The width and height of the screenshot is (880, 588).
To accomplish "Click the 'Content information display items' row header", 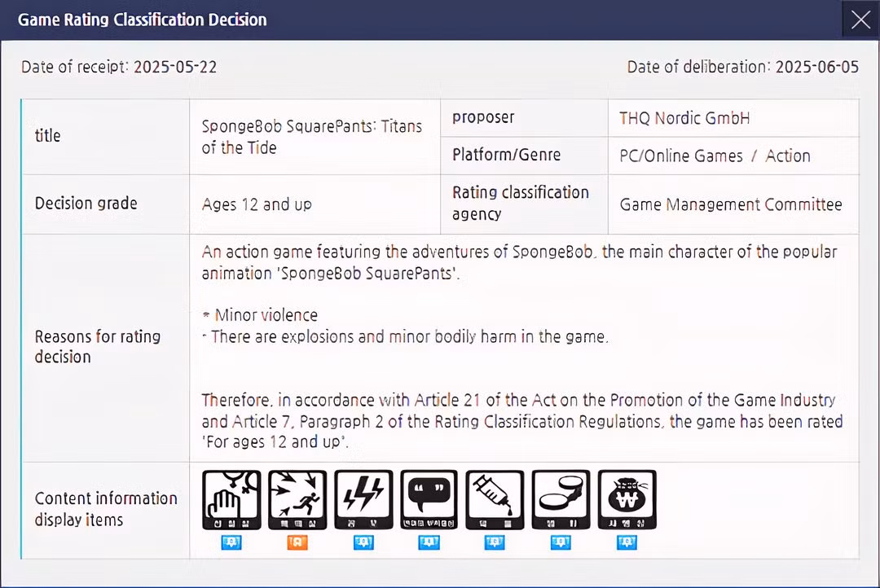I will [x=106, y=509].
